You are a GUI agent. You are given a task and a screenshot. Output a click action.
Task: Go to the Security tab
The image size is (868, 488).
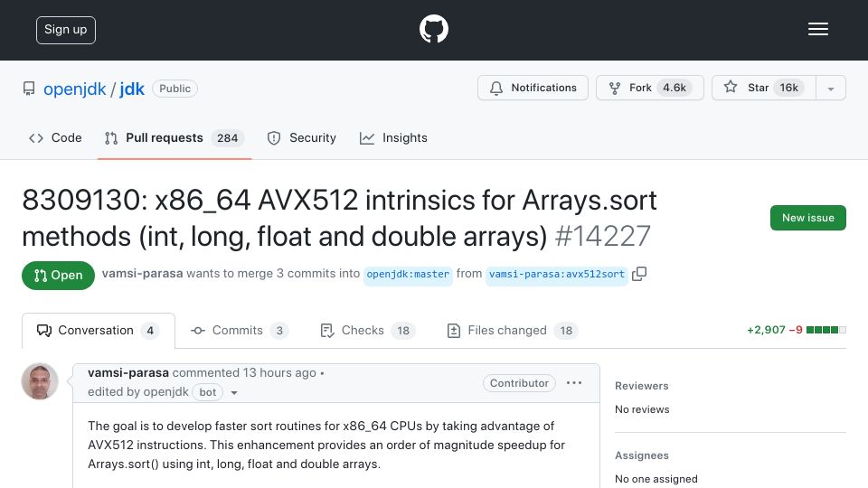pos(302,137)
